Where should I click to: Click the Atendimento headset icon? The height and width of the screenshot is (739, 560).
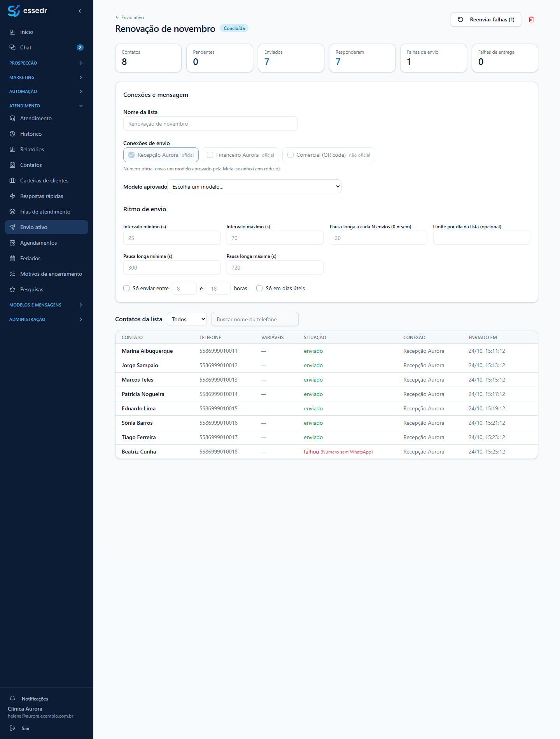(12, 118)
